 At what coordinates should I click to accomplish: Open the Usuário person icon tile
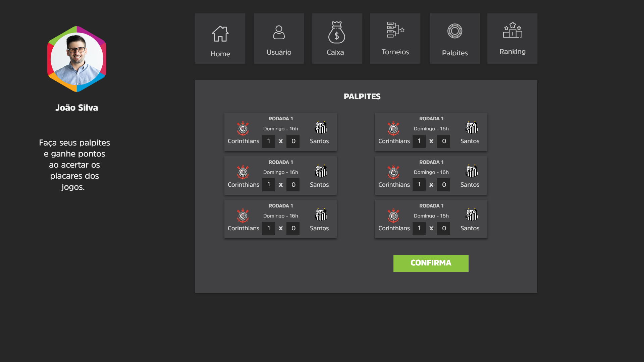coord(279,39)
